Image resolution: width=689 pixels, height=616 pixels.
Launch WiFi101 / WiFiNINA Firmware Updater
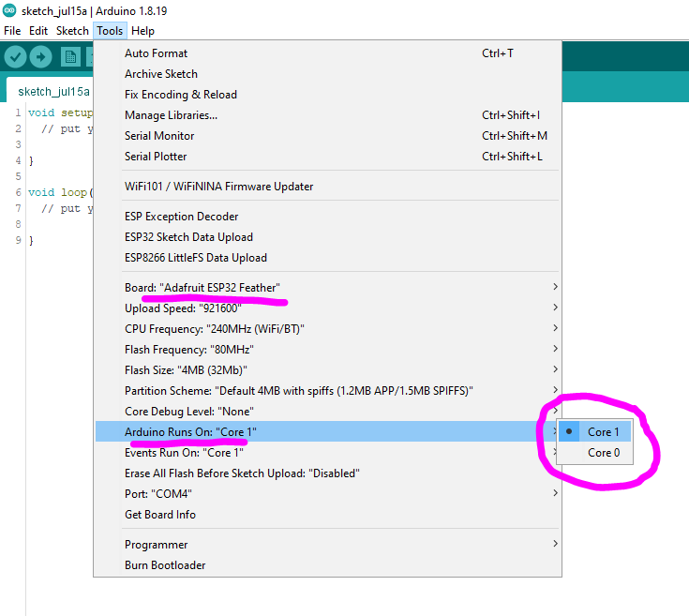pyautogui.click(x=328, y=187)
